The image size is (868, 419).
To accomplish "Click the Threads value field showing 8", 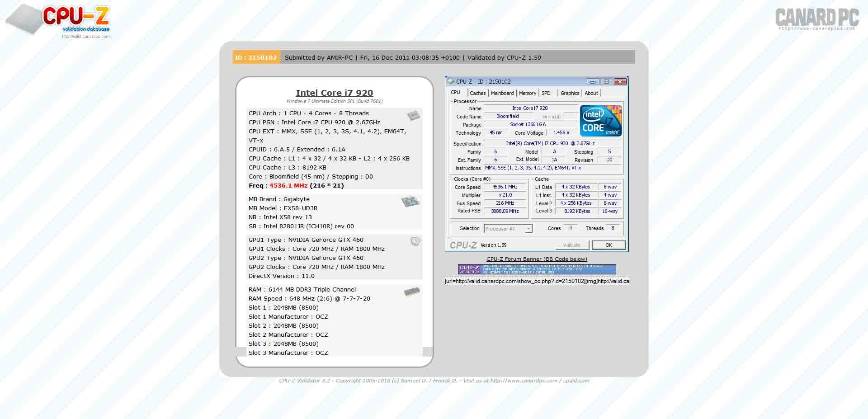I will [613, 228].
